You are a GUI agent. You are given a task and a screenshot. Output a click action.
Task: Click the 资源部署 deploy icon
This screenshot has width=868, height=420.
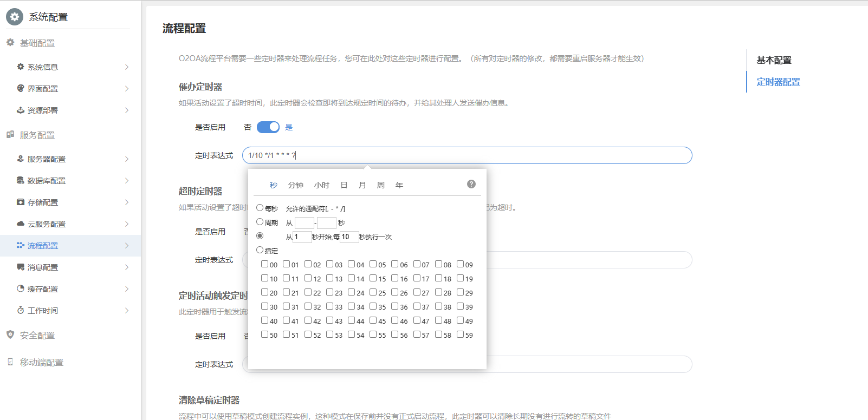click(21, 110)
